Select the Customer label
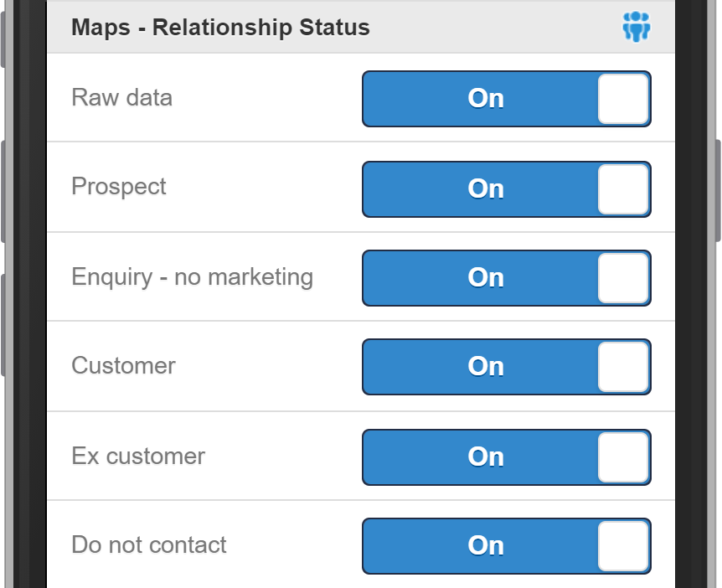This screenshot has height=588, width=722. 123,366
